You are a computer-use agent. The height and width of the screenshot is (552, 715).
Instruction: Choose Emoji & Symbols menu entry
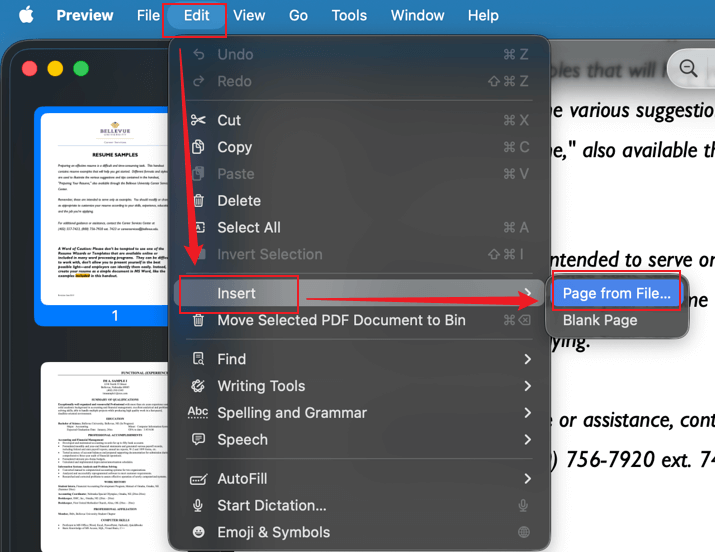[359, 532]
